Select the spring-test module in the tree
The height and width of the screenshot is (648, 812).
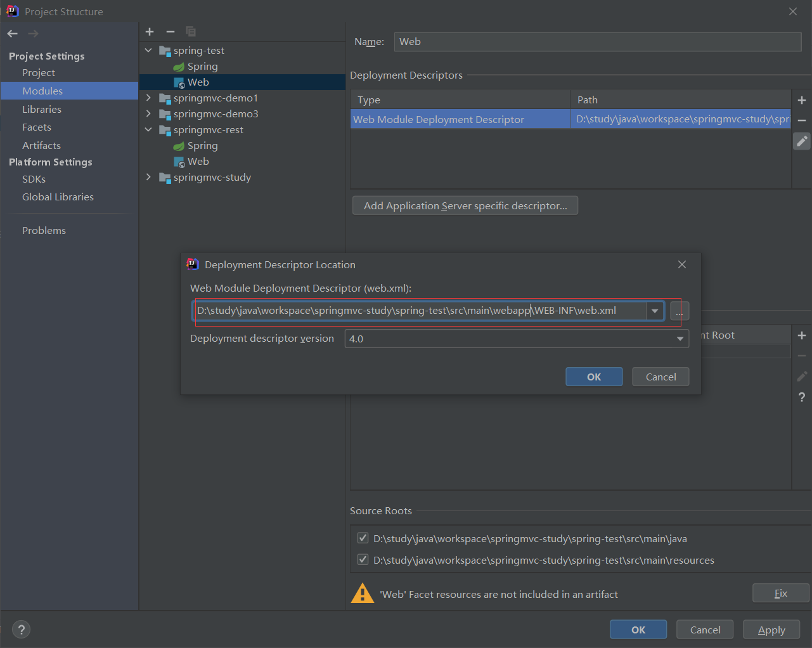coord(198,51)
